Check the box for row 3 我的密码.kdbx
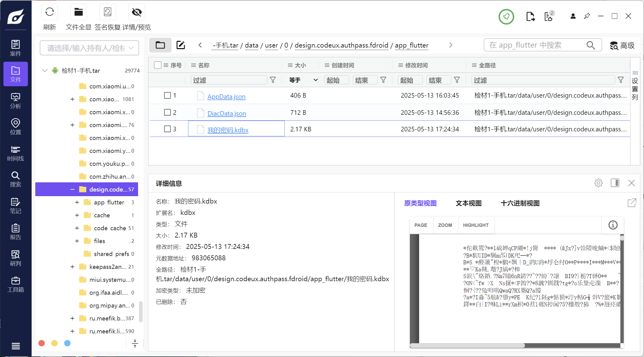644x357 pixels. coord(168,129)
